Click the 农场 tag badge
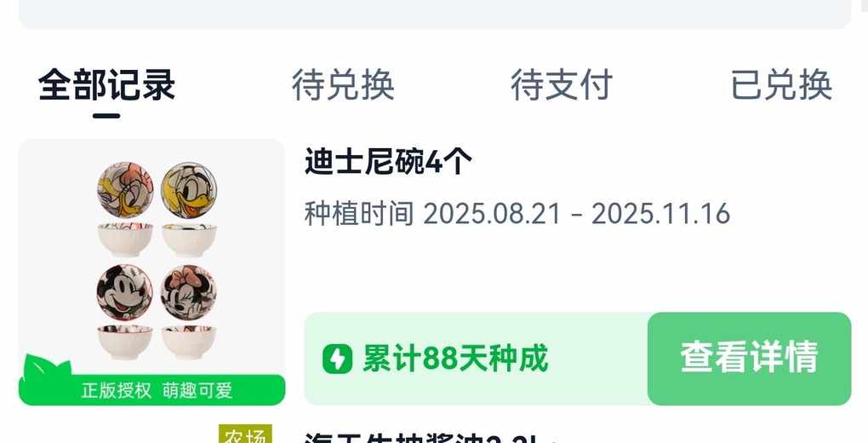Viewport: 868px width, 443px height. 245,434
